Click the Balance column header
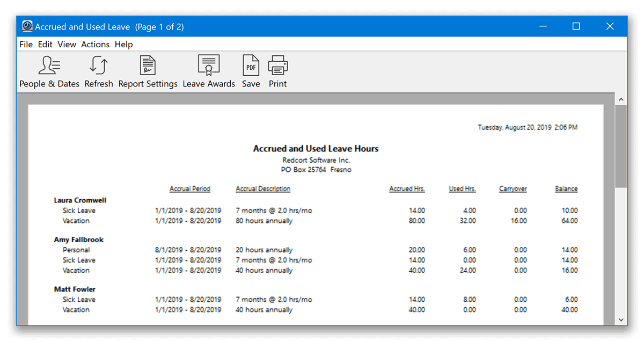The width and height of the screenshot is (644, 341). 566,188
